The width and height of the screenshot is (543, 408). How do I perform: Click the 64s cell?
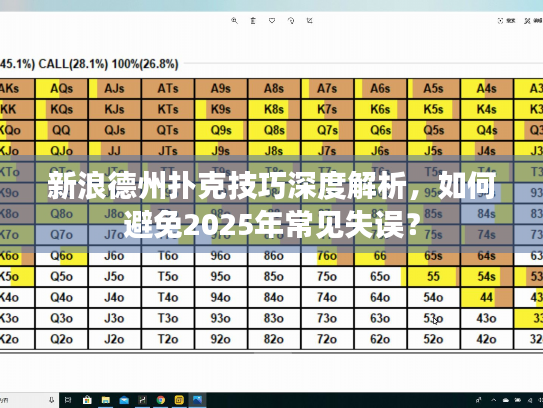coord(487,256)
